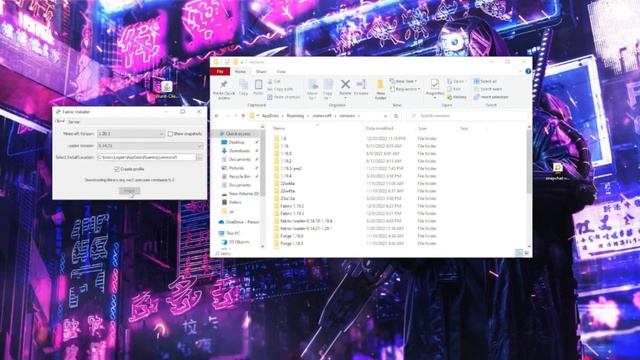This screenshot has width=640, height=360.
Task: Open Loader Version dropdown in Fabric Installer
Action: coord(149,146)
